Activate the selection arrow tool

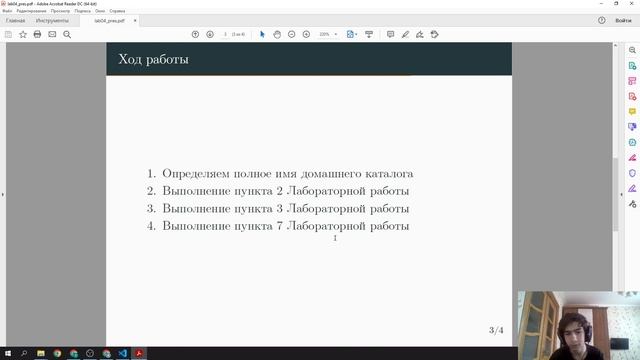(262, 34)
